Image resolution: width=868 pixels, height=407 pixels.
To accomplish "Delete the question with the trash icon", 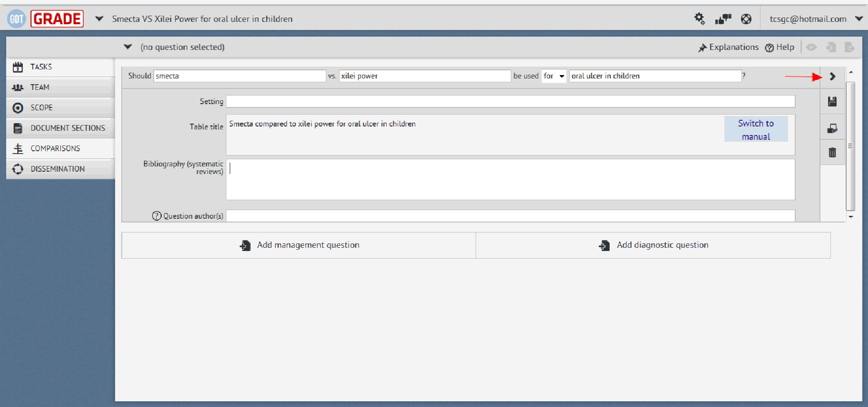I will pyautogui.click(x=832, y=153).
